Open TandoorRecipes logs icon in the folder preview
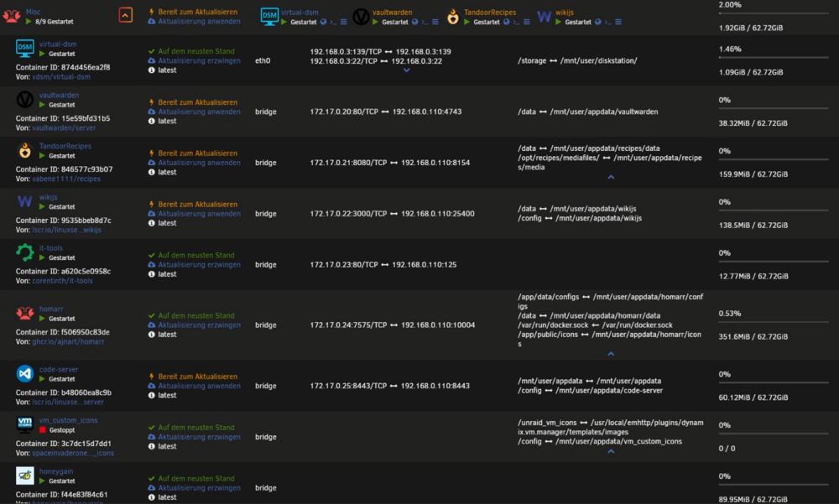 coord(527,22)
